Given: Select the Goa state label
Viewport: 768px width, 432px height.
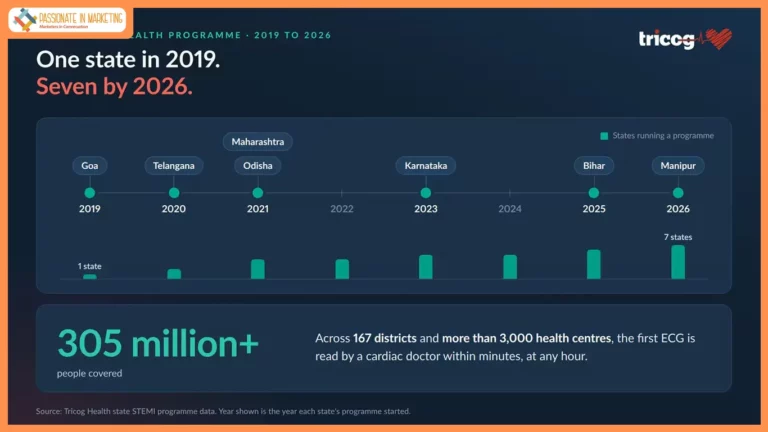Looking at the screenshot, I should (x=90, y=166).
